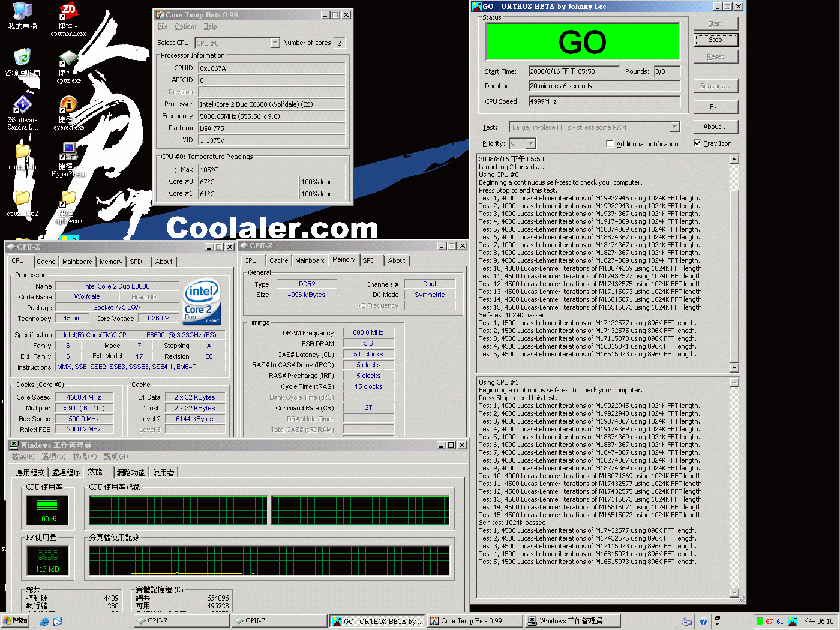Open the Options menu in Core Temp
This screenshot has height=630, width=840.
click(x=186, y=26)
